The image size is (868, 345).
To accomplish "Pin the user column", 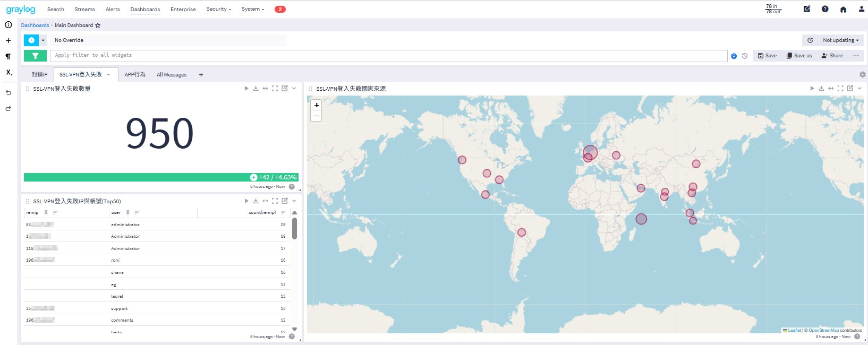I will tap(128, 213).
